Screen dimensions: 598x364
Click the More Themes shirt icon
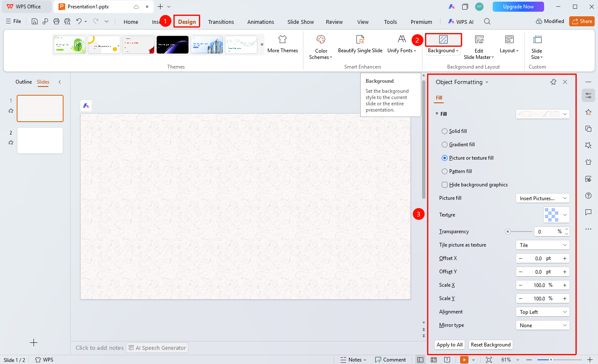[282, 39]
